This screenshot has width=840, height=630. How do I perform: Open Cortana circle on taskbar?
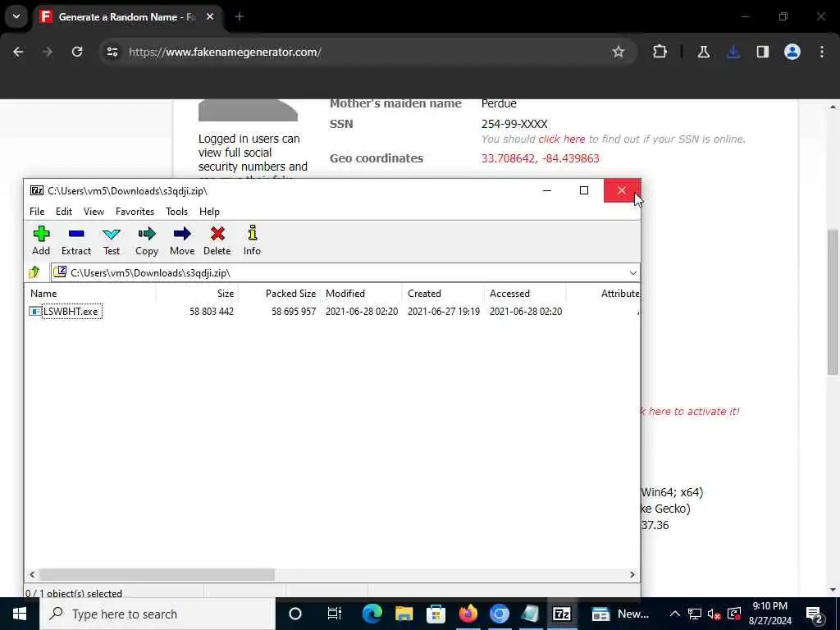295,614
